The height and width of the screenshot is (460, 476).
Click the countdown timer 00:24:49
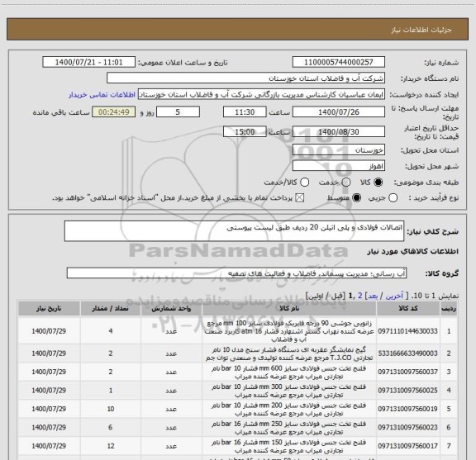(114, 112)
